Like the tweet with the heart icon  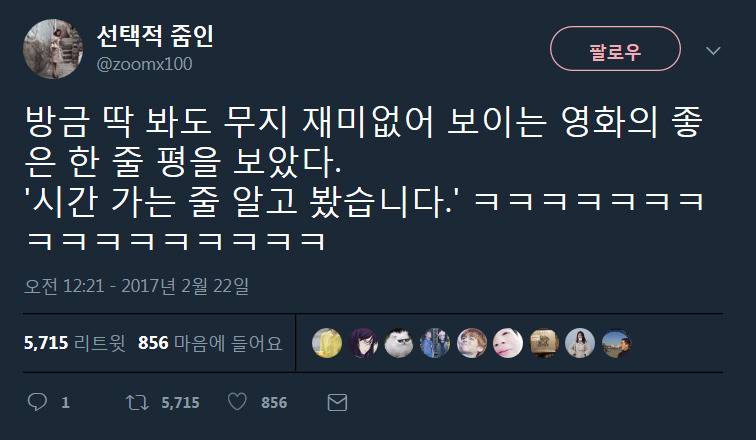tap(237, 402)
